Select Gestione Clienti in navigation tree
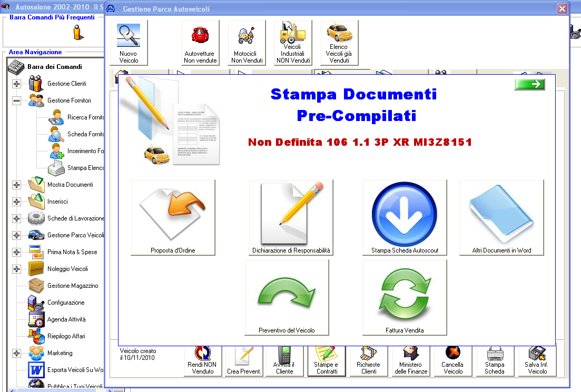 click(67, 84)
